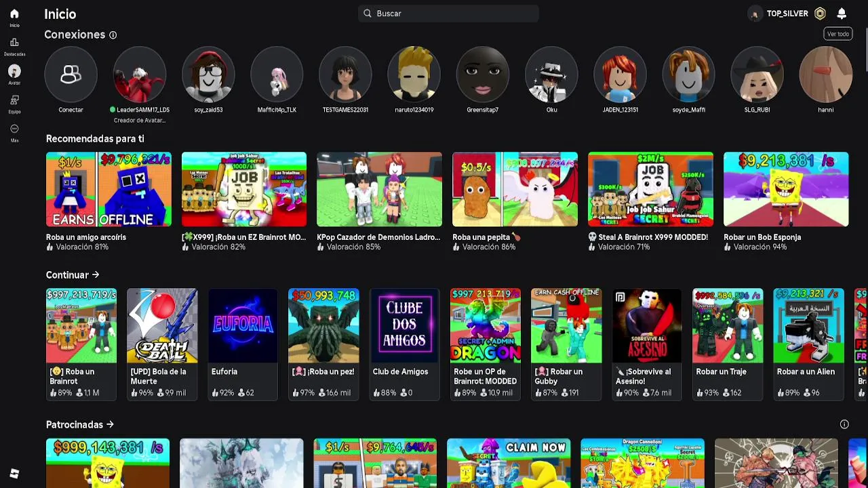868x488 pixels.
Task: Open soyde_Maffi friend avatar
Action: (x=688, y=74)
